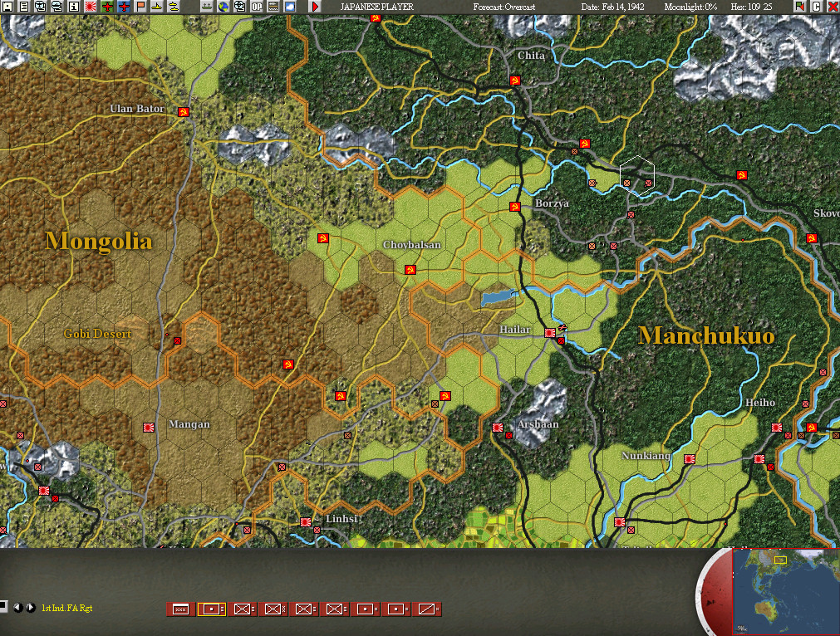
Task: Show next unit with right arrow
Action: point(31,608)
